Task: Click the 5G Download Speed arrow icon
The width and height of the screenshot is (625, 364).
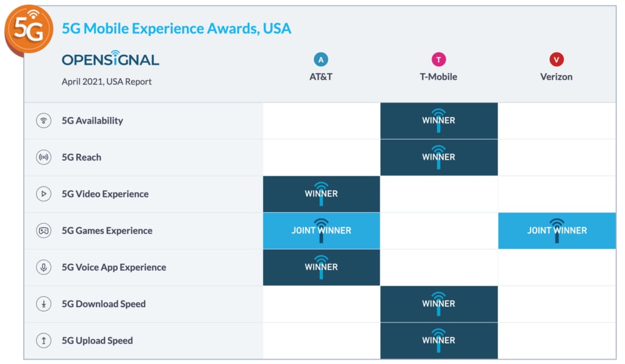Action: (x=43, y=304)
